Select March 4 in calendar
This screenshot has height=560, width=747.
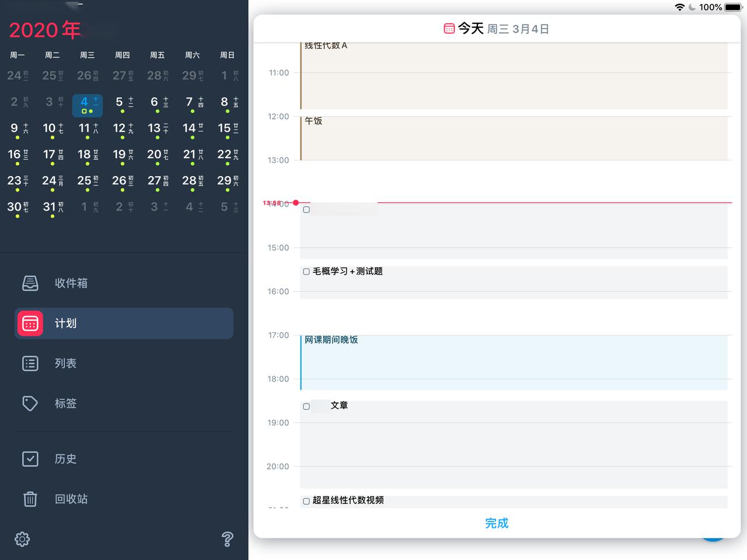88,104
